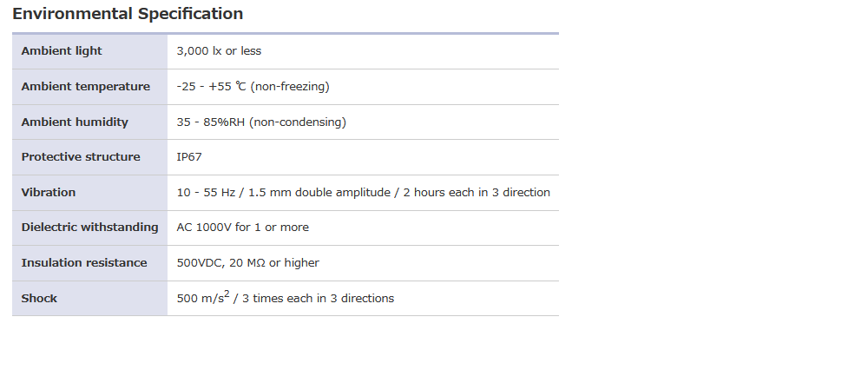Select the Vibration row label
This screenshot has height=383, width=868.
pyautogui.click(x=49, y=193)
